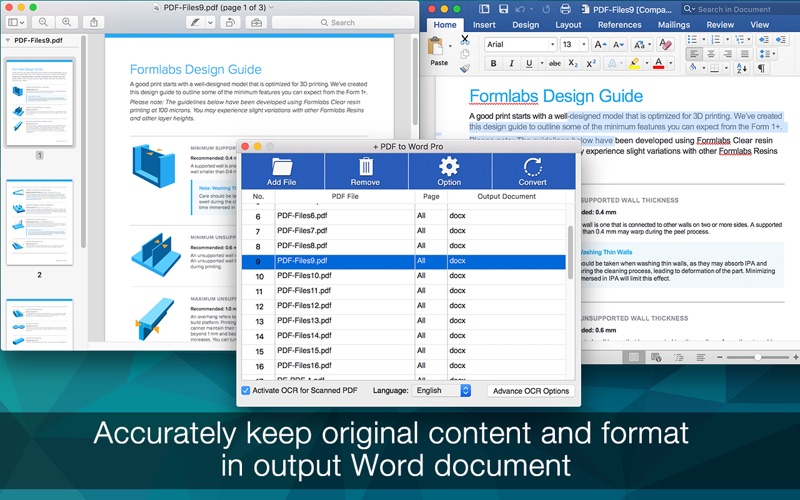
Task: Click the Advance OCR Options button
Action: click(531, 391)
